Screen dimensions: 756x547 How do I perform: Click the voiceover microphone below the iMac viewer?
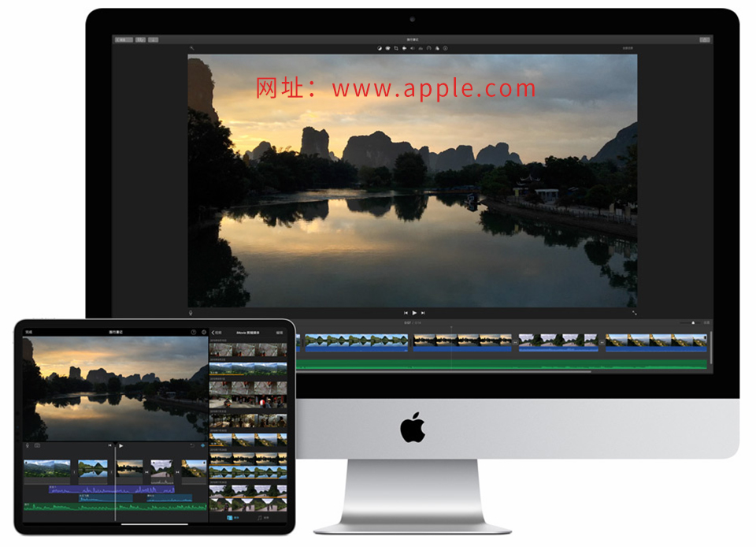[x=191, y=313]
